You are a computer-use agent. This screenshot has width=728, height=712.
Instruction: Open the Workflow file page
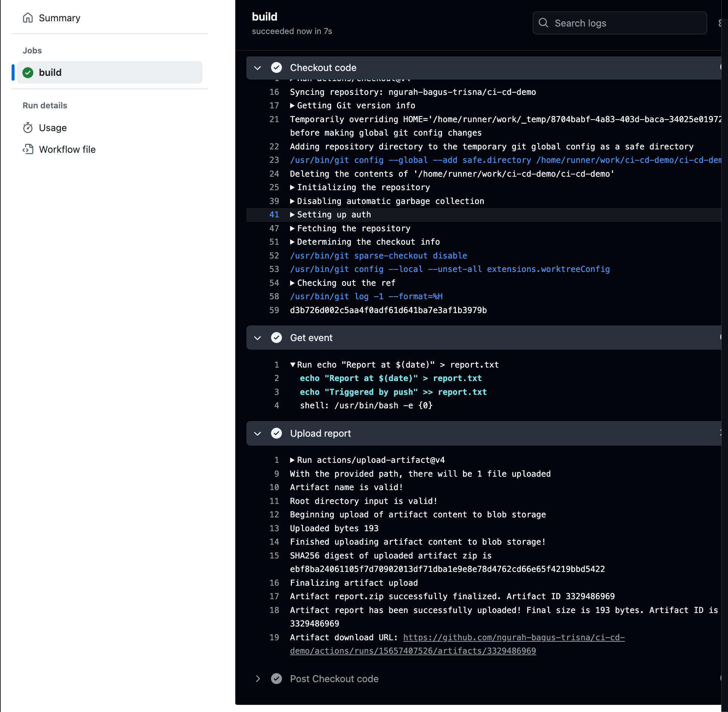tap(67, 149)
